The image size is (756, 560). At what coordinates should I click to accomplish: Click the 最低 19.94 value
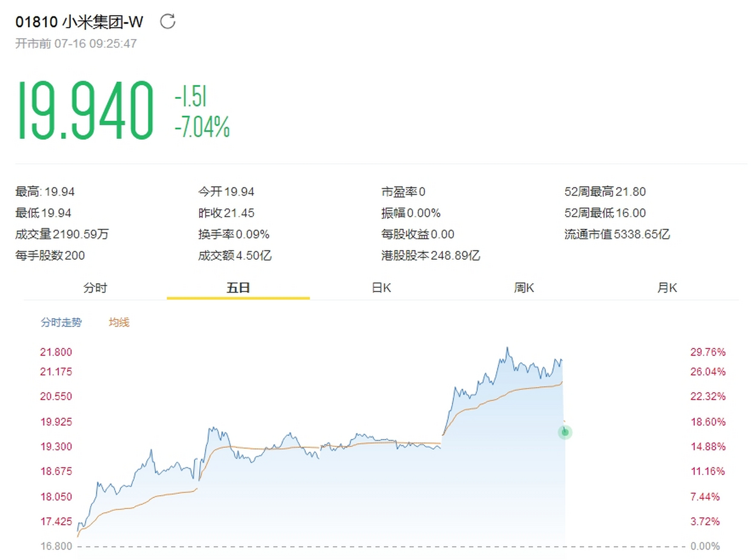(x=43, y=213)
